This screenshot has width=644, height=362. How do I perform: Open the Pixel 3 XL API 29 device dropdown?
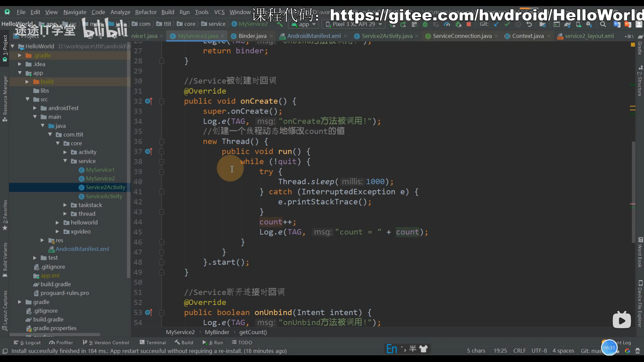[x=354, y=24]
